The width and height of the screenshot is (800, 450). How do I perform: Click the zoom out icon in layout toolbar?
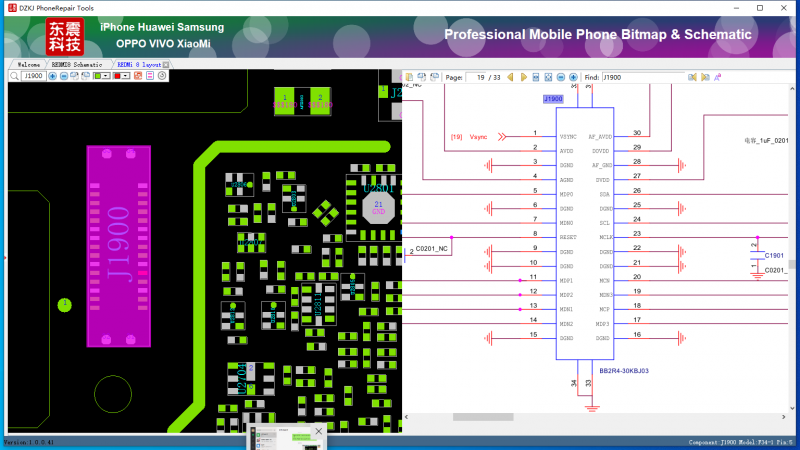click(64, 76)
